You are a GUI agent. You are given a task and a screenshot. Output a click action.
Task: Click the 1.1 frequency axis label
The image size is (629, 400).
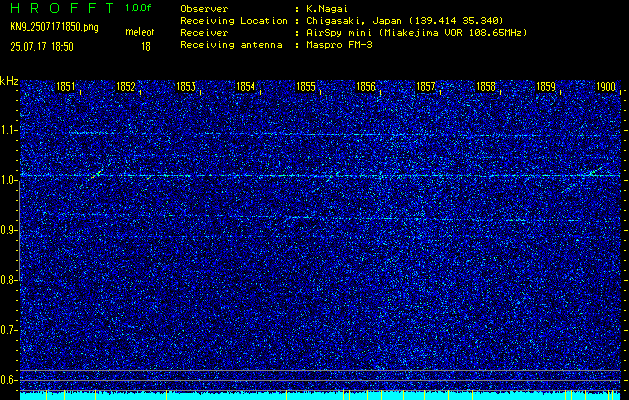tap(8, 130)
